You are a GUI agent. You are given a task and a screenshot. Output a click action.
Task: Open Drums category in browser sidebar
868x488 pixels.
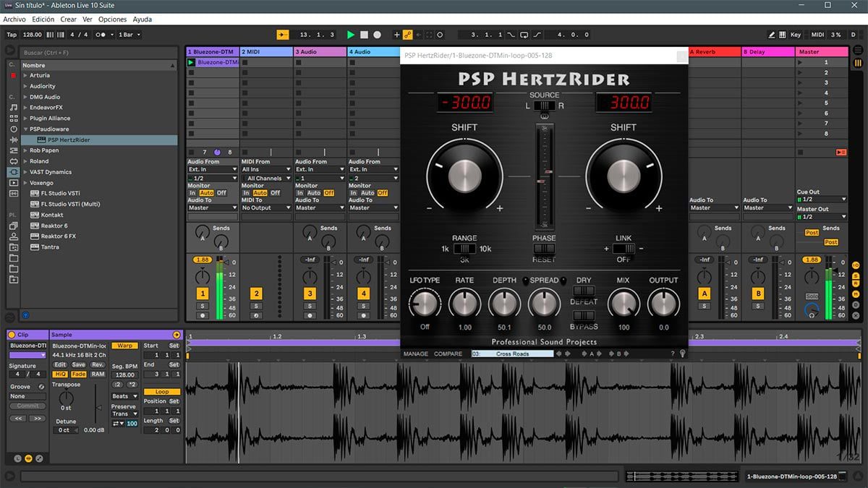coord(13,118)
